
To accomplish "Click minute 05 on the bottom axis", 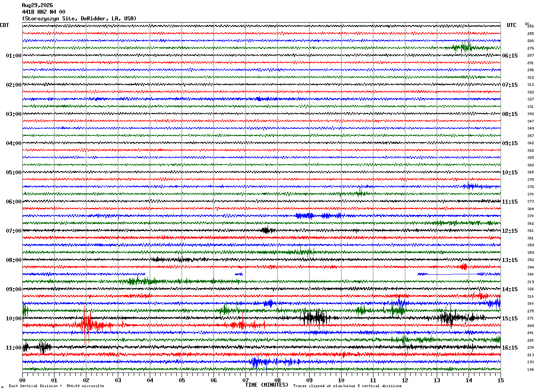I will point(182,380).
